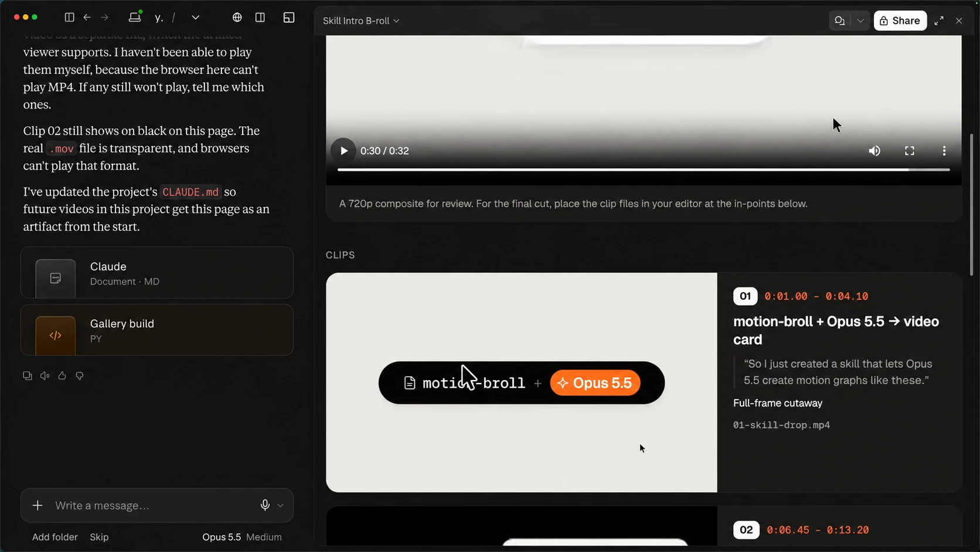This screenshot has width=980, height=552.
Task: Click the clip 01 motion-broll preview thumbnail
Action: [522, 382]
